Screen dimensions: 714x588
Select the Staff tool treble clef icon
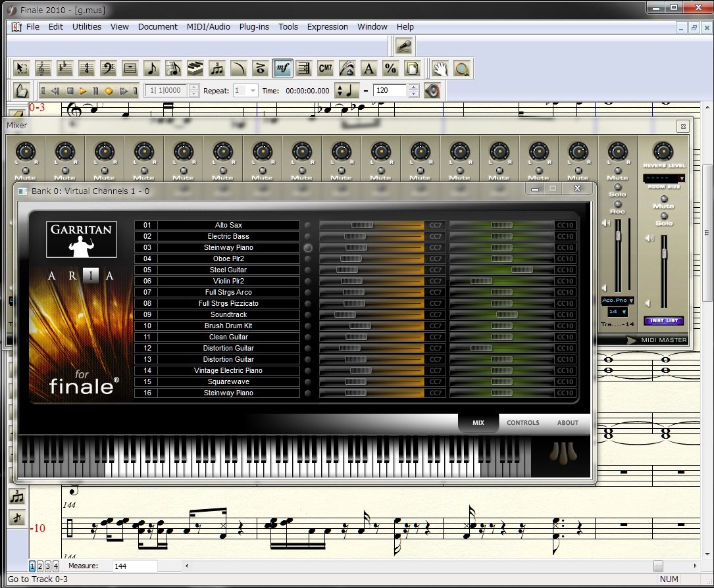[43, 68]
